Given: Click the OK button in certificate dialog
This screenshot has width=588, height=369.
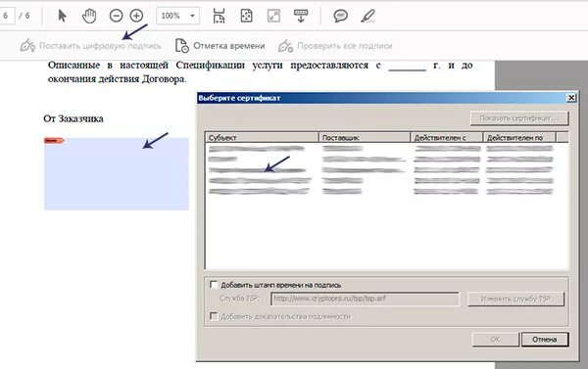Looking at the screenshot, I should (x=495, y=340).
